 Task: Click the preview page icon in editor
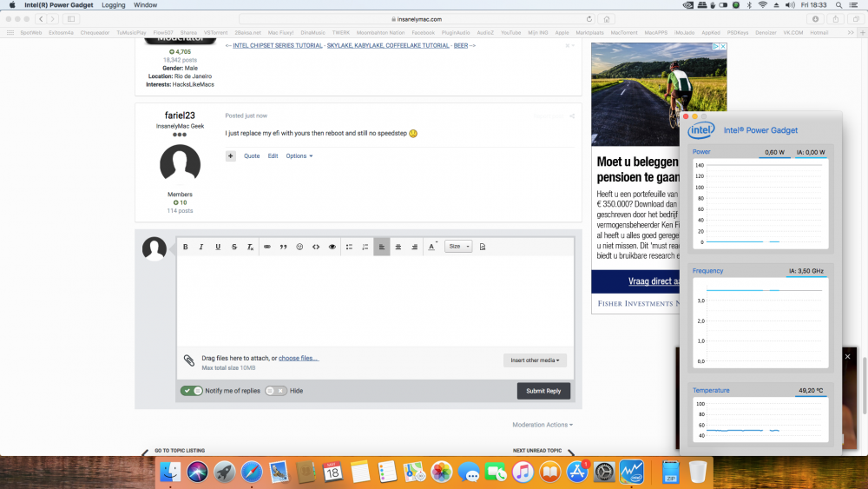(483, 247)
